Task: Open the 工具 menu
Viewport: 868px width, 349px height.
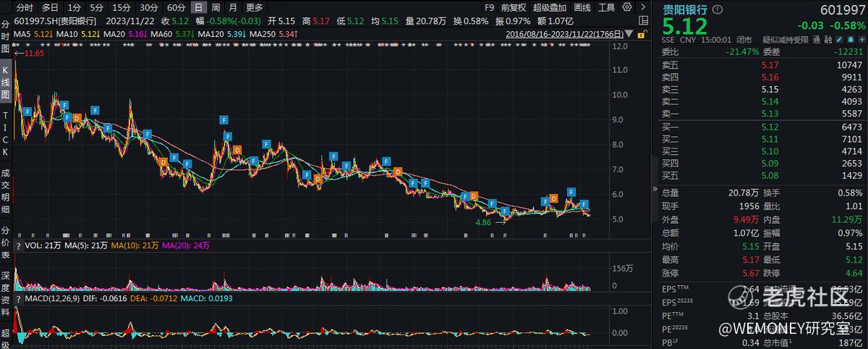Action: 607,7
